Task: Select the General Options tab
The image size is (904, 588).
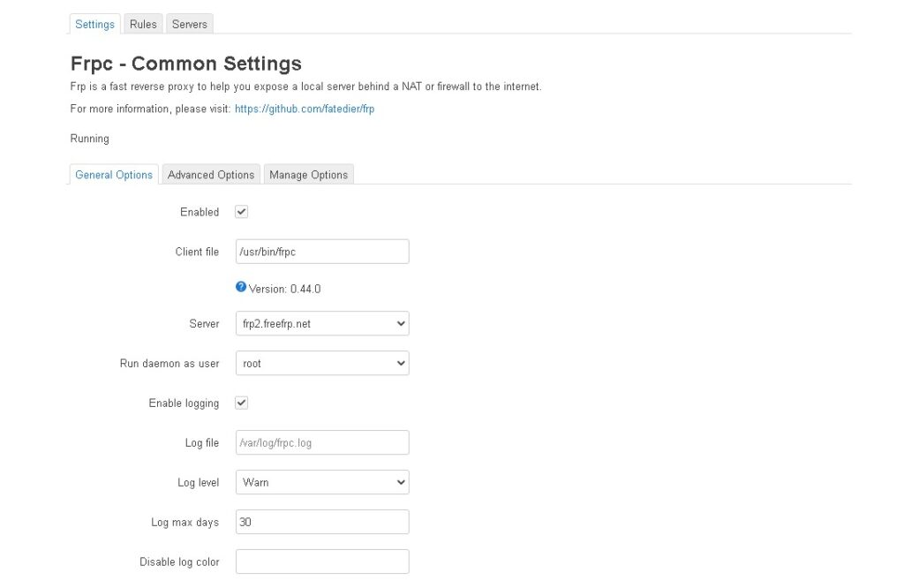Action: click(114, 175)
